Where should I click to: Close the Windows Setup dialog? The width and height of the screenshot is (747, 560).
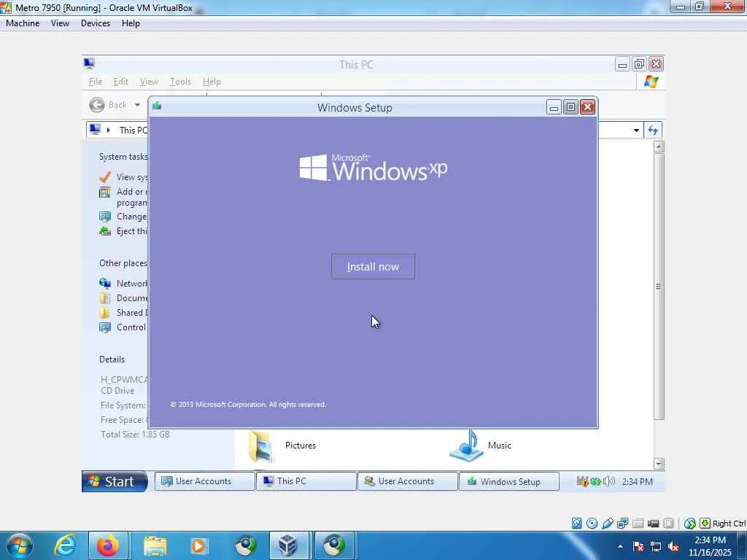pos(588,107)
